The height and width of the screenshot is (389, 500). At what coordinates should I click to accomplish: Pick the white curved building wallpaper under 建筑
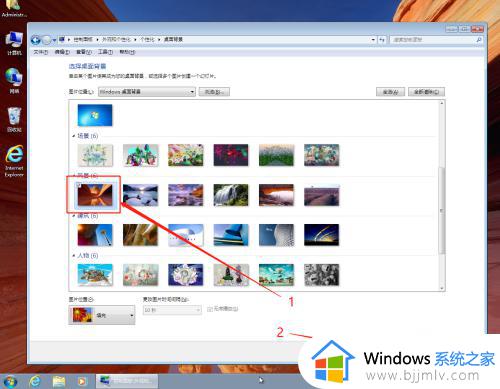(186, 235)
